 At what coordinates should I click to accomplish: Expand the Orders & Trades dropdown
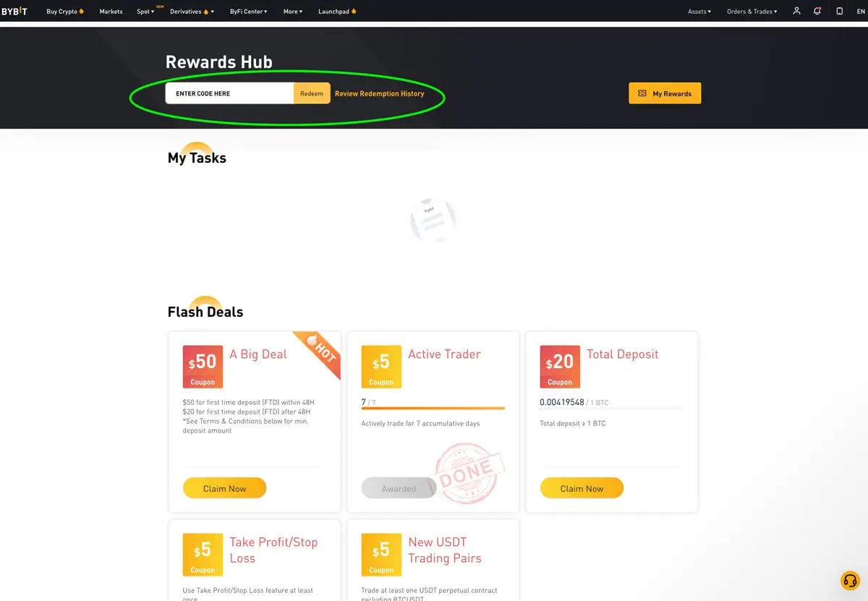(x=752, y=12)
